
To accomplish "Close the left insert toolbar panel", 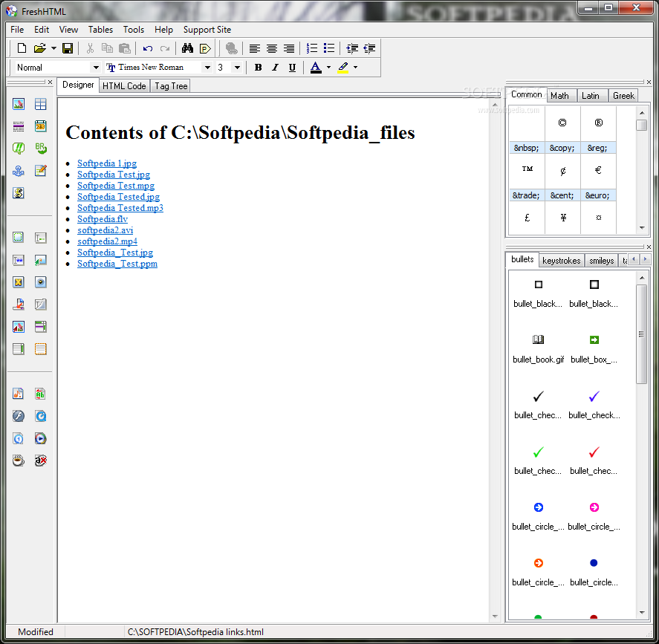I will point(50,82).
